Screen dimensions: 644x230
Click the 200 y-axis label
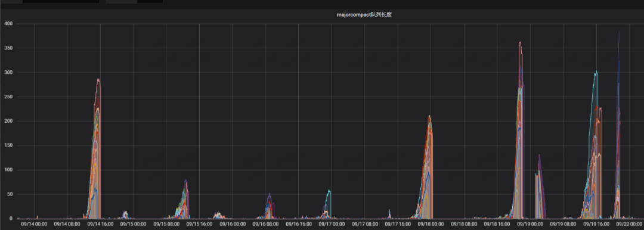point(8,121)
